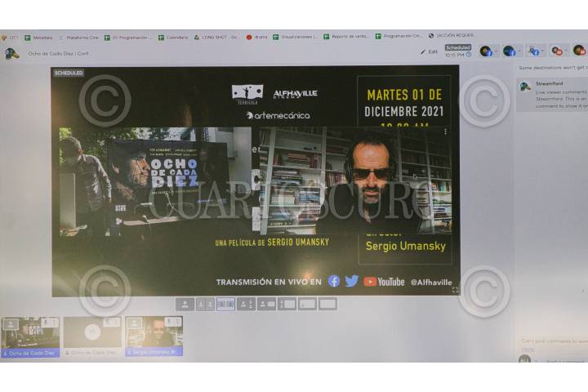Select the solo single-person layout icon
Image resolution: width=588 pixels, height=392 pixels.
(185, 304)
